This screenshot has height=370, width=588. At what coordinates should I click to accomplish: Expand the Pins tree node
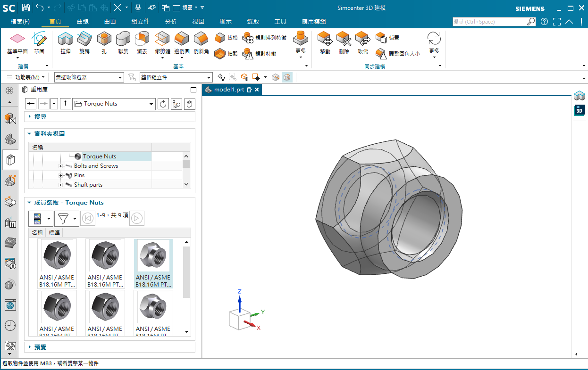60,175
